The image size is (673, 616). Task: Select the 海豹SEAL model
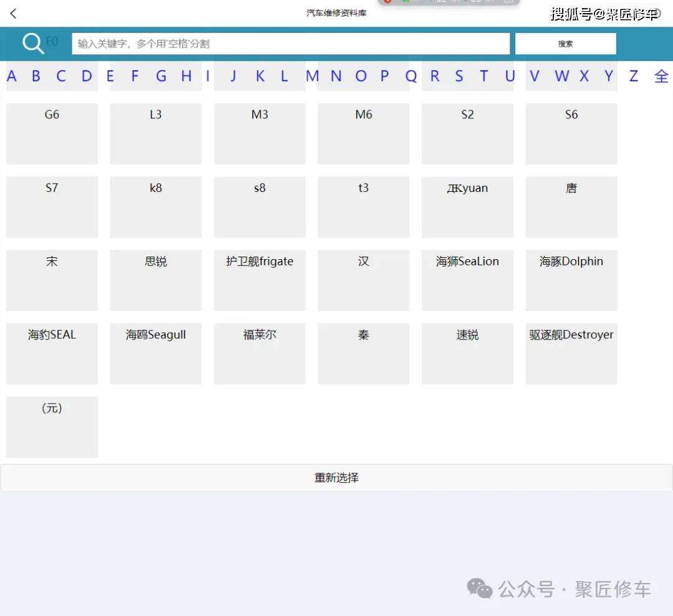click(52, 353)
